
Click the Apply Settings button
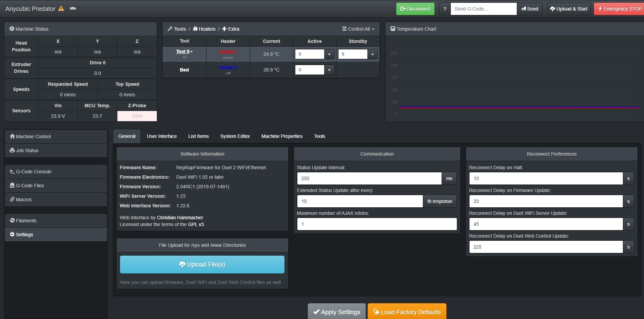[337, 312]
